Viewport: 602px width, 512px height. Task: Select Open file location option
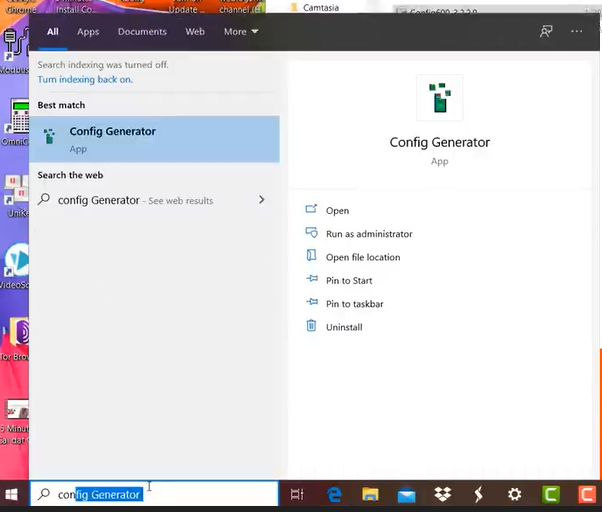pos(362,257)
